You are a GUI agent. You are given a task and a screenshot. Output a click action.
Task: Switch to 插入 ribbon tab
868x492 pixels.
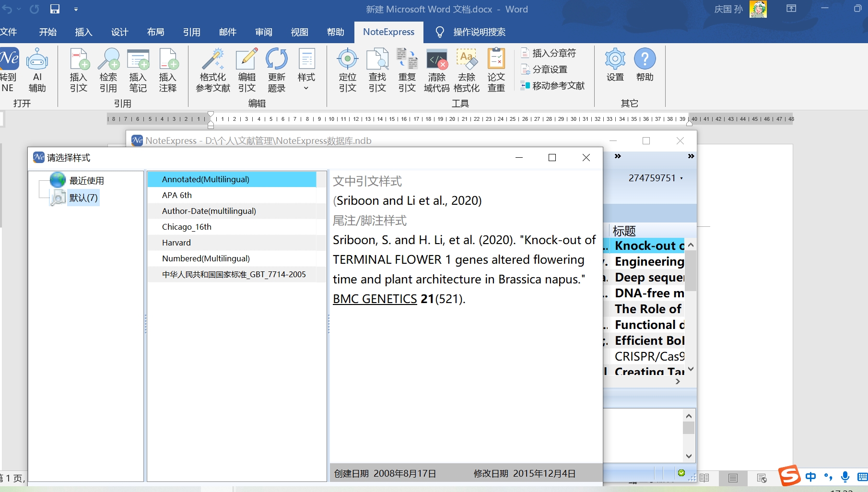coord(83,32)
